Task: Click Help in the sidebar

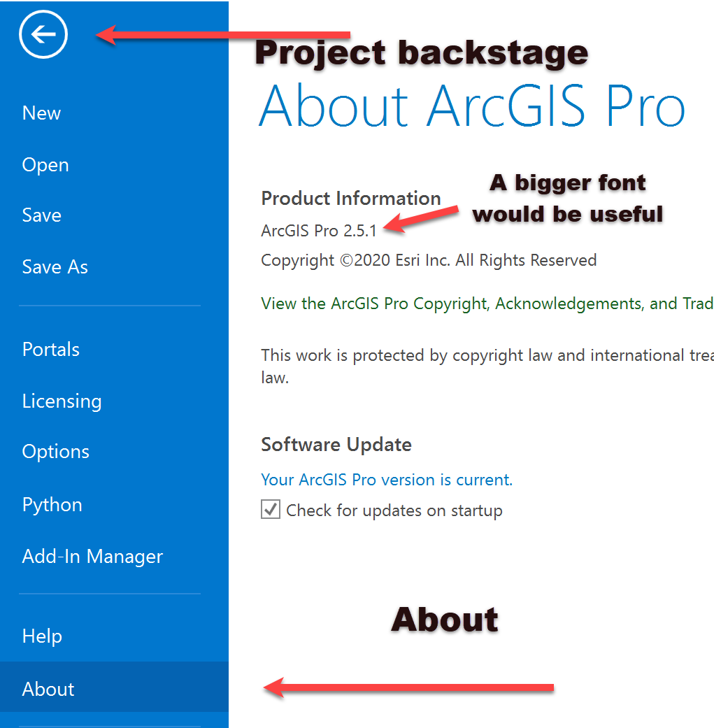Action: pos(42,636)
